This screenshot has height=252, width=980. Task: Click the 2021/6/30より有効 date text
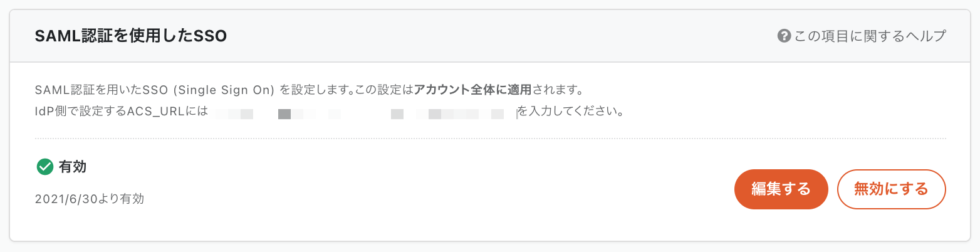click(x=90, y=199)
